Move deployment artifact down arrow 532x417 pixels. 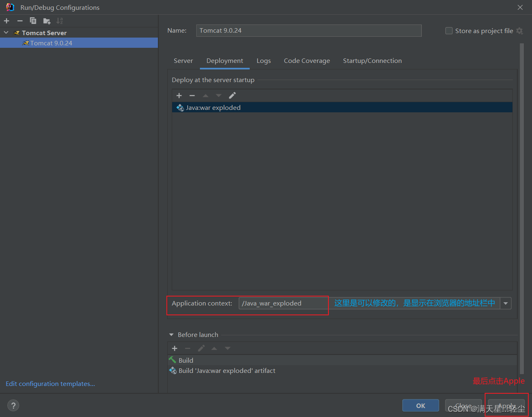click(x=219, y=96)
